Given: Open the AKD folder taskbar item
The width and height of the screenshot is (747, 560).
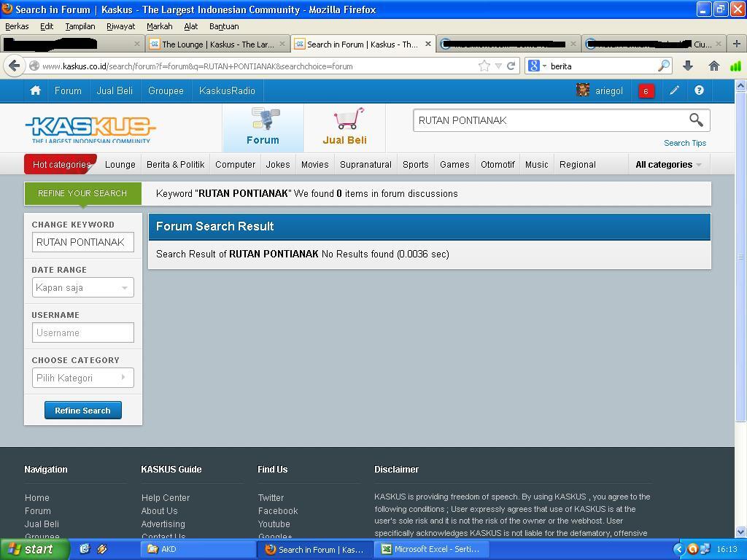Looking at the screenshot, I should pyautogui.click(x=198, y=549).
